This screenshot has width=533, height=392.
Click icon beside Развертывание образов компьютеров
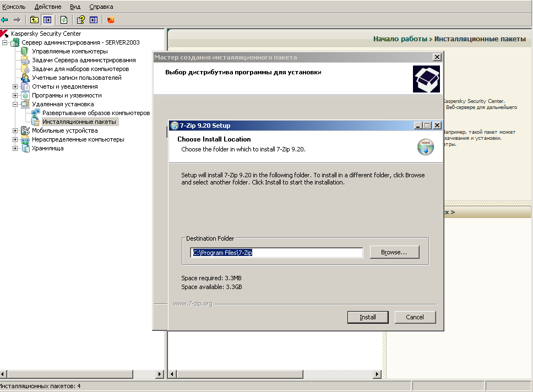click(36, 113)
